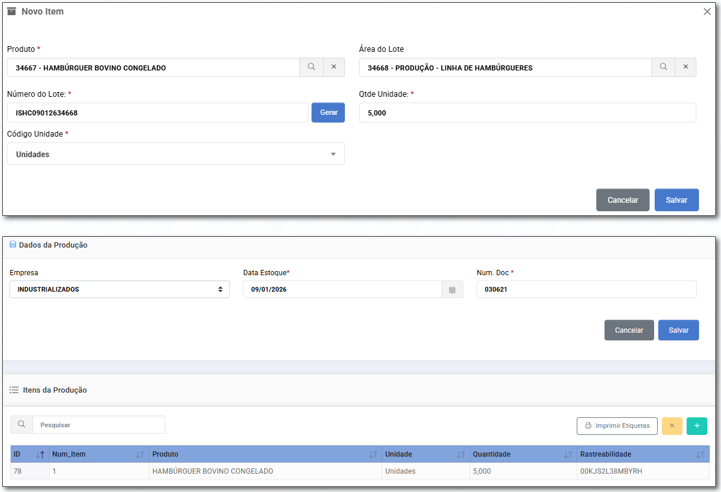Clear the Área do Lote field
The height and width of the screenshot is (492, 721).
tap(686, 68)
